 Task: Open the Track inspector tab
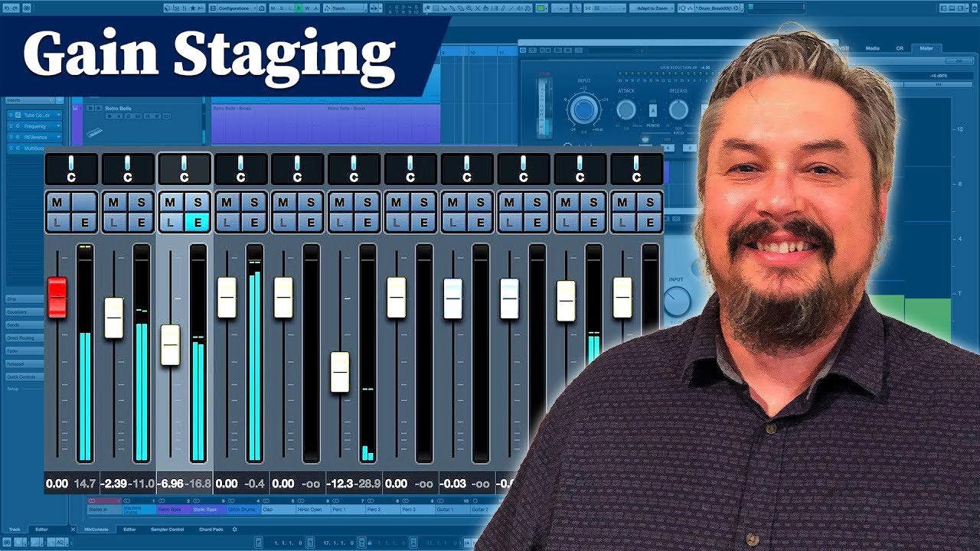coord(15,530)
